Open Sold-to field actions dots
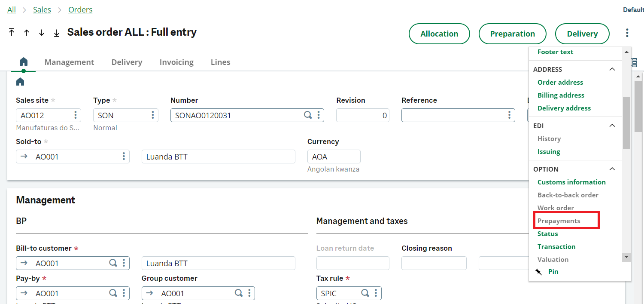The width and height of the screenshot is (644, 304). point(124,157)
